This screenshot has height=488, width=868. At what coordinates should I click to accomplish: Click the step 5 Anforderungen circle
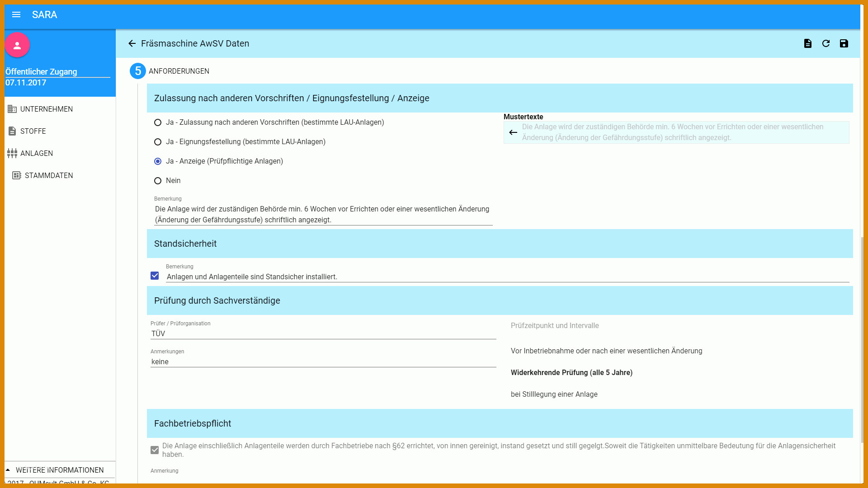click(x=138, y=71)
